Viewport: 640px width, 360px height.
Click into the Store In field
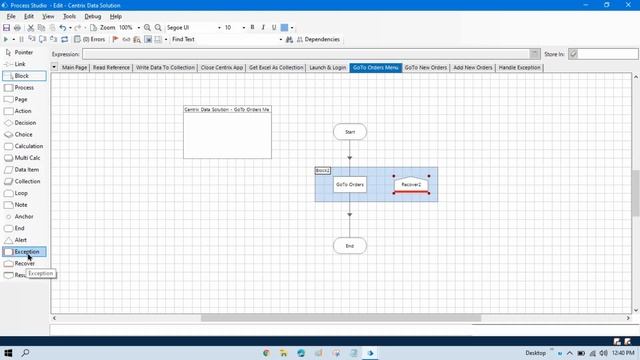[x=608, y=54]
